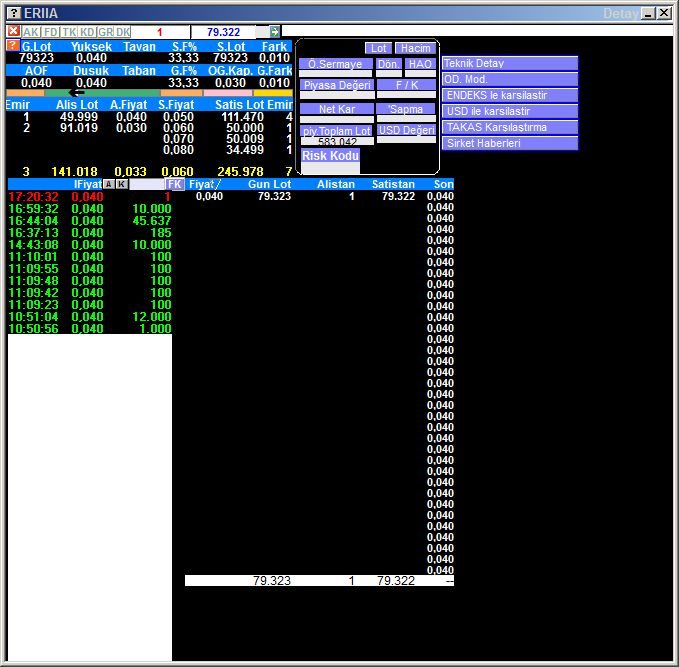Click the orange question mark icon
Image resolution: width=679 pixels, height=667 pixels.
[13, 45]
